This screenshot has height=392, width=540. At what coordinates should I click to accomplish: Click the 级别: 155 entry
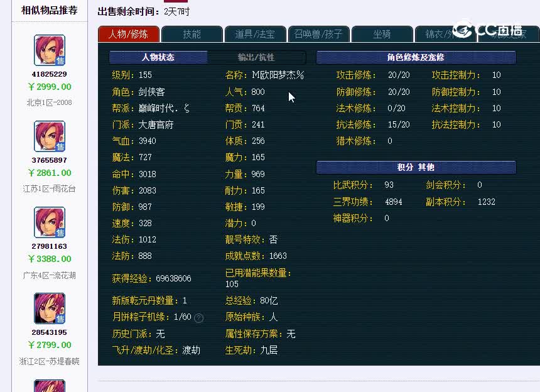click(132, 75)
